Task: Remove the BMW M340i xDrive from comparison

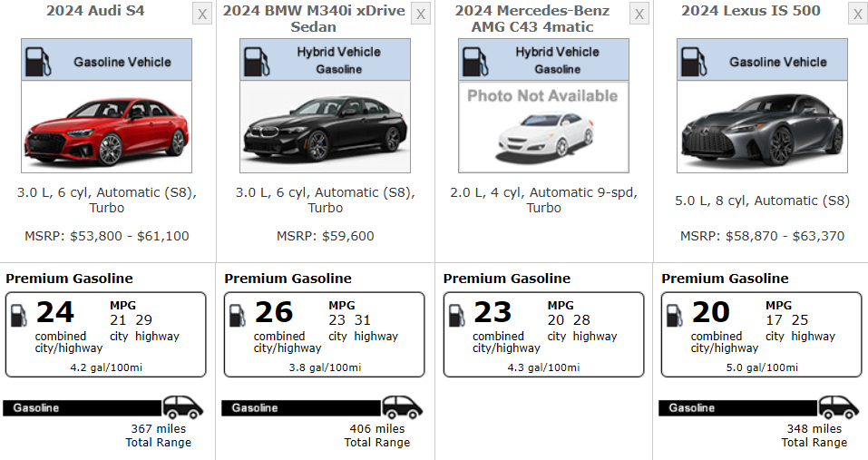Action: (x=420, y=15)
